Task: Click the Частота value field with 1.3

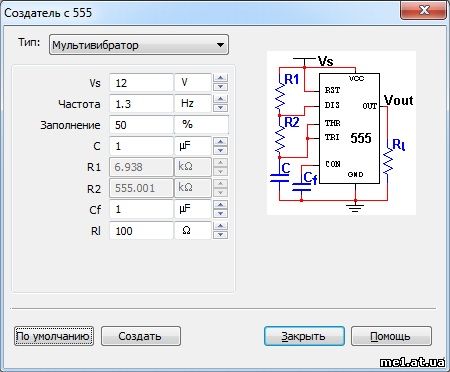Action: click(141, 104)
